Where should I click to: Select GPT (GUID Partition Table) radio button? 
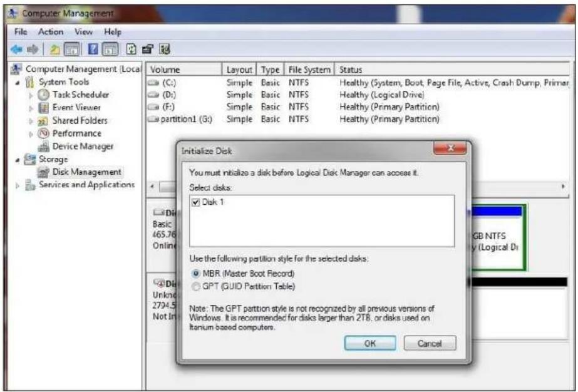pyautogui.click(x=196, y=287)
